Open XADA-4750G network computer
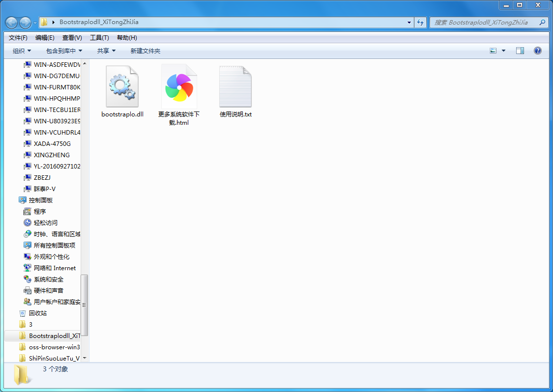The width and height of the screenshot is (553, 392). (x=47, y=143)
